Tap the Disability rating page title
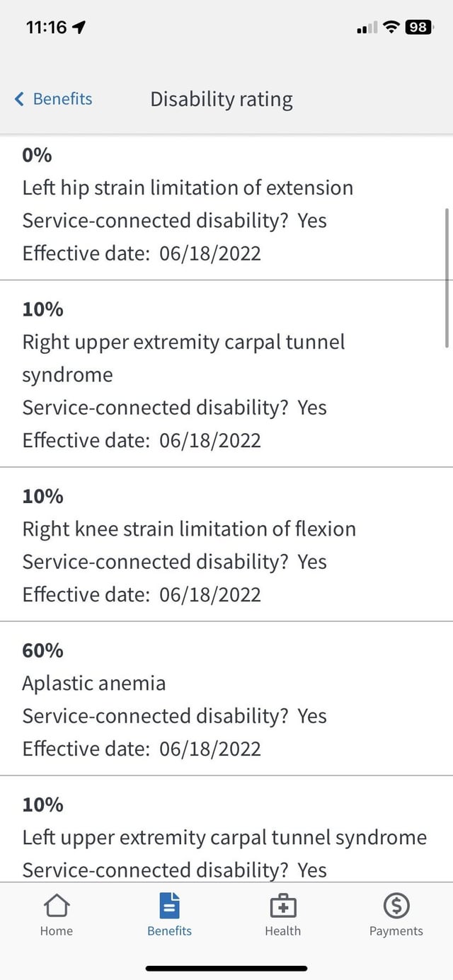The image size is (453, 980). (222, 99)
